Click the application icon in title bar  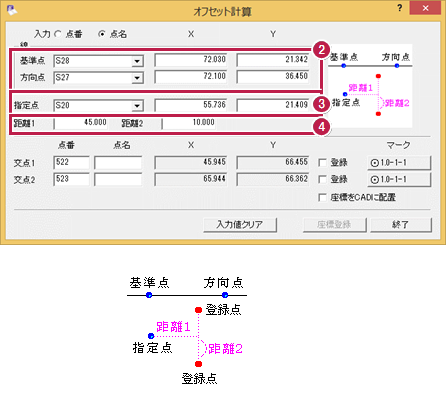[12, 10]
